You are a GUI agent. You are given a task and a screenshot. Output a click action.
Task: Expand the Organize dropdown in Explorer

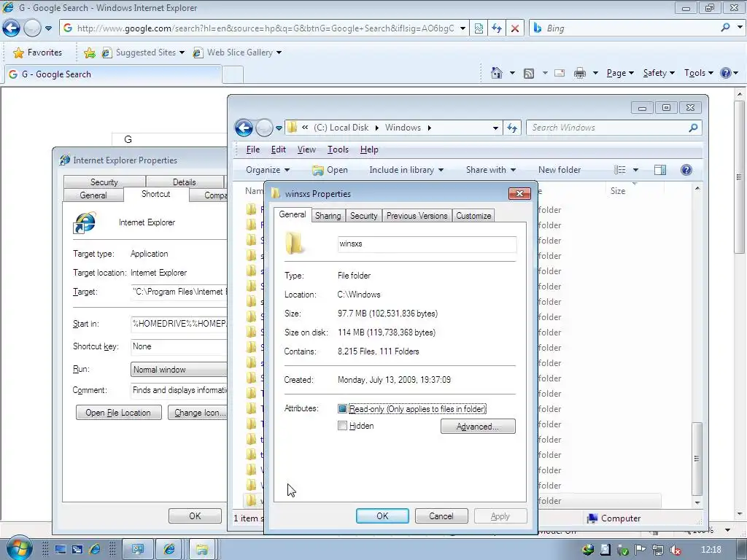tap(268, 170)
